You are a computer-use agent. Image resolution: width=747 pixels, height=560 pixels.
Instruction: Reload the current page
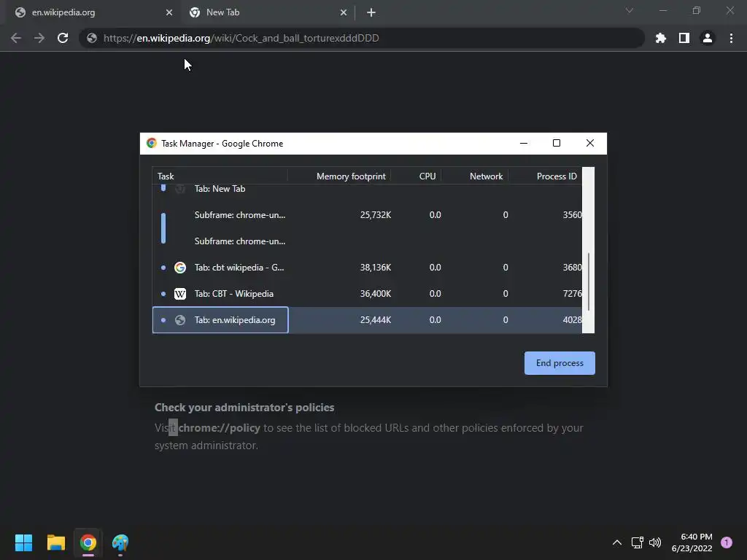click(x=63, y=38)
